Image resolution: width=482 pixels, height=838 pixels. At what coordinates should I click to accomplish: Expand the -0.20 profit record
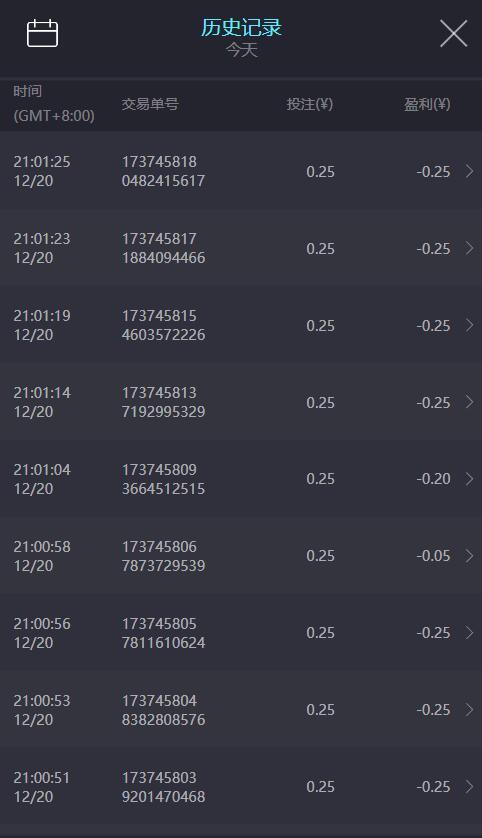pyautogui.click(x=469, y=479)
